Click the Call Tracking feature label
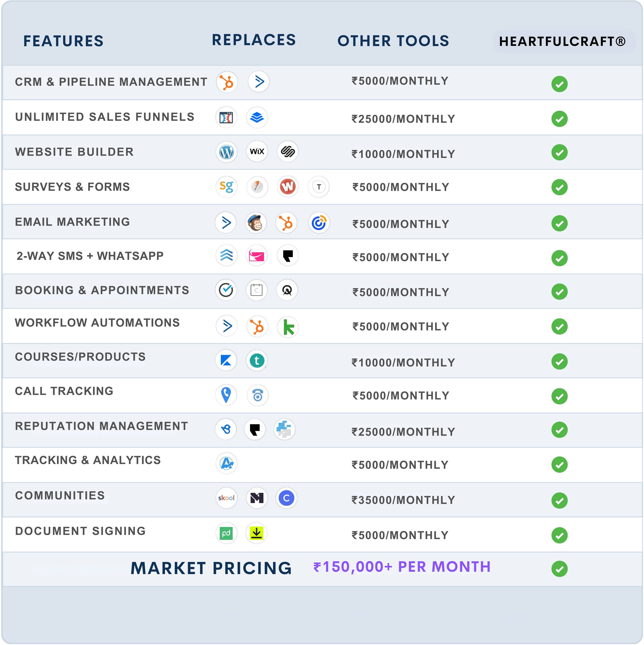This screenshot has height=645, width=644. coord(64,391)
